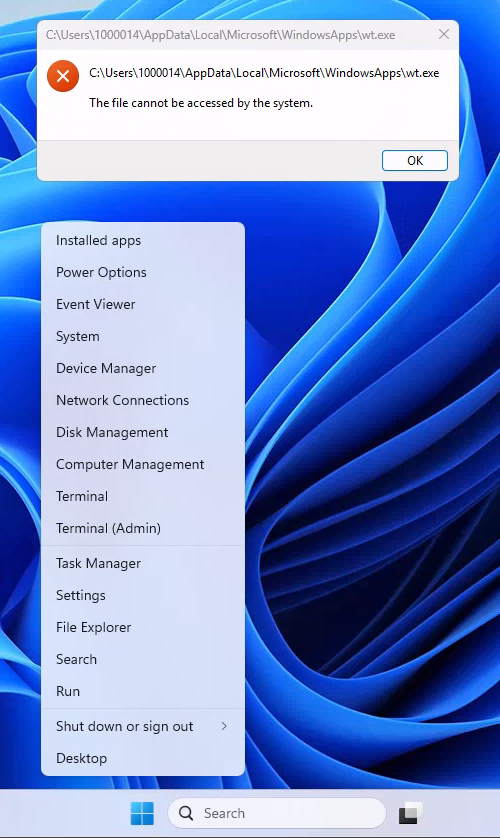Open Device Manager
Image resolution: width=500 pixels, height=838 pixels.
[143, 369]
